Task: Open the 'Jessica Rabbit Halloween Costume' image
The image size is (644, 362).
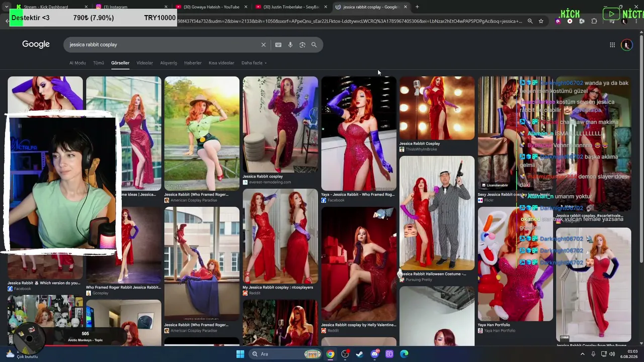Action: pyautogui.click(x=437, y=213)
